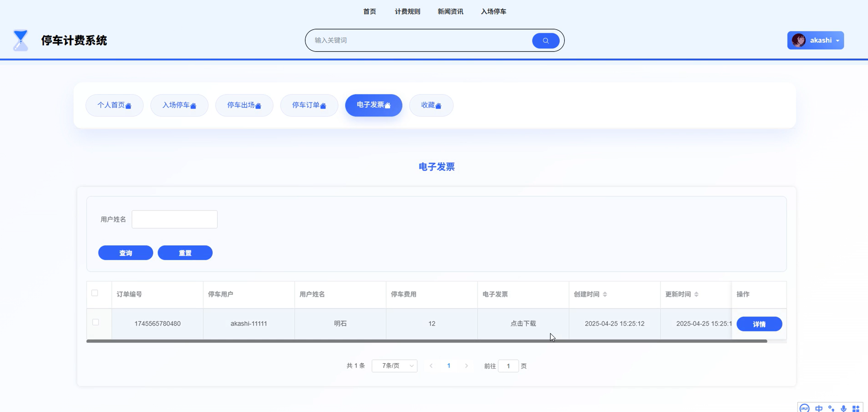This screenshot has width=868, height=412.
Task: Open the 7条/页 page size dropdown
Action: pos(394,366)
